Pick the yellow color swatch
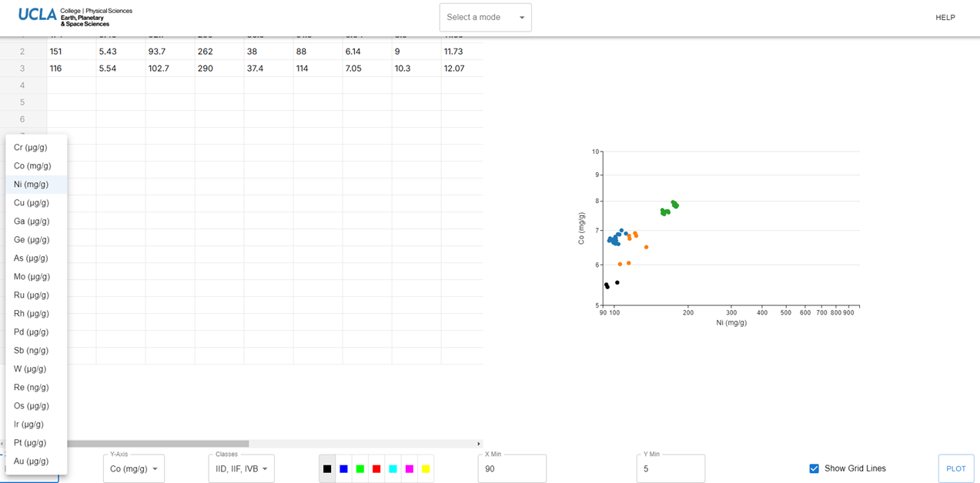 pos(426,469)
